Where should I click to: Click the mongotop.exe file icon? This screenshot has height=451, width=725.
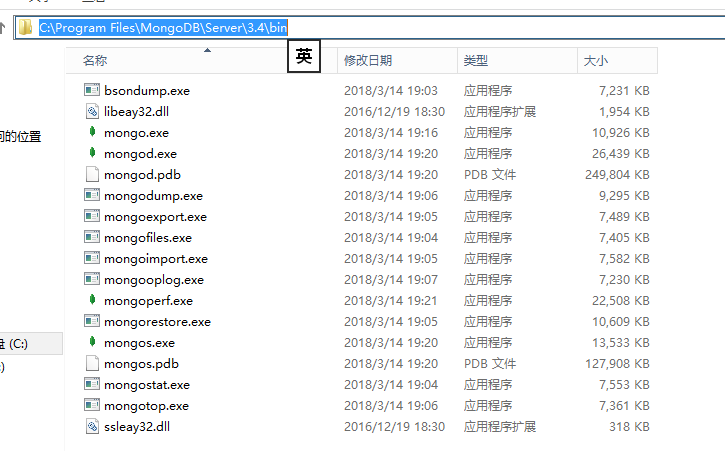[92, 405]
